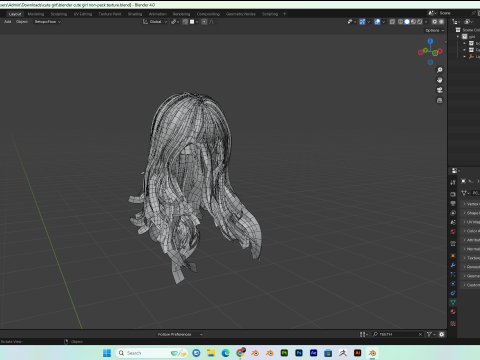Open the viewport shading options dropdown
The width and height of the screenshot is (480, 360).
(x=426, y=22)
